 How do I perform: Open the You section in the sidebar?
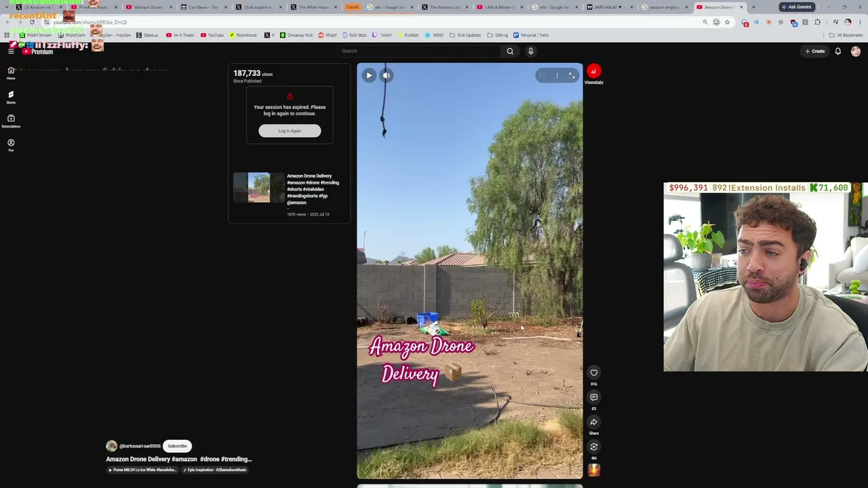coord(11,146)
